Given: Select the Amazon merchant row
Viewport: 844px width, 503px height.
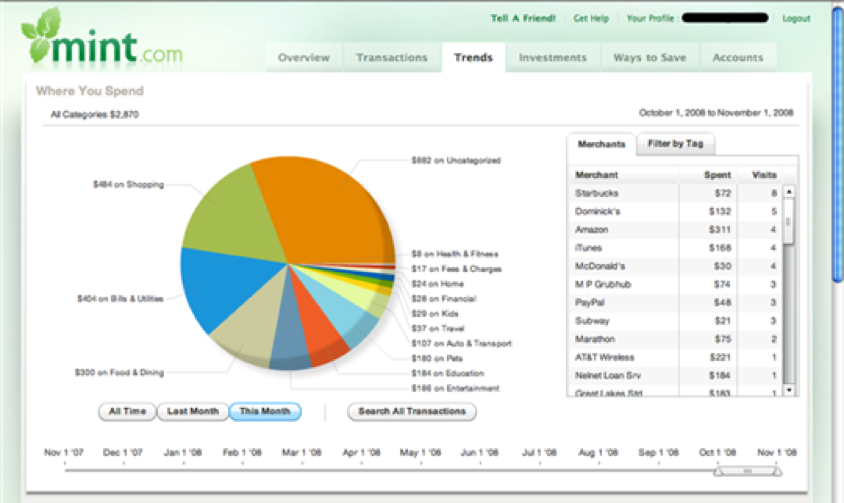Looking at the screenshot, I should tap(676, 229).
